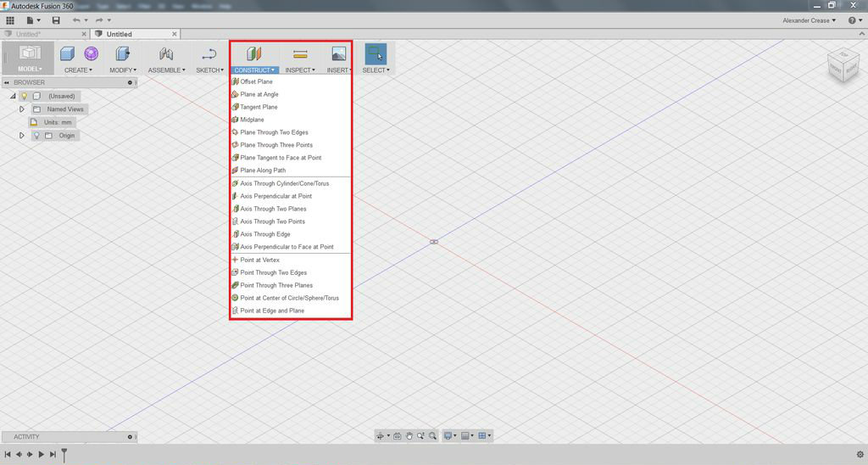Expand the Origin folder
The width and height of the screenshot is (868, 465).
pyautogui.click(x=21, y=136)
